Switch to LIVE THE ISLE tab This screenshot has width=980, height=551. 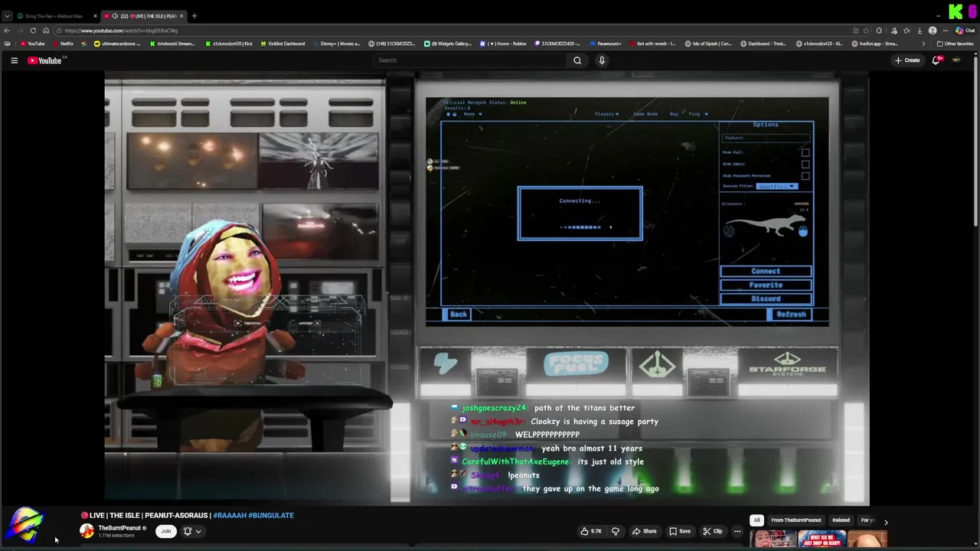point(142,15)
